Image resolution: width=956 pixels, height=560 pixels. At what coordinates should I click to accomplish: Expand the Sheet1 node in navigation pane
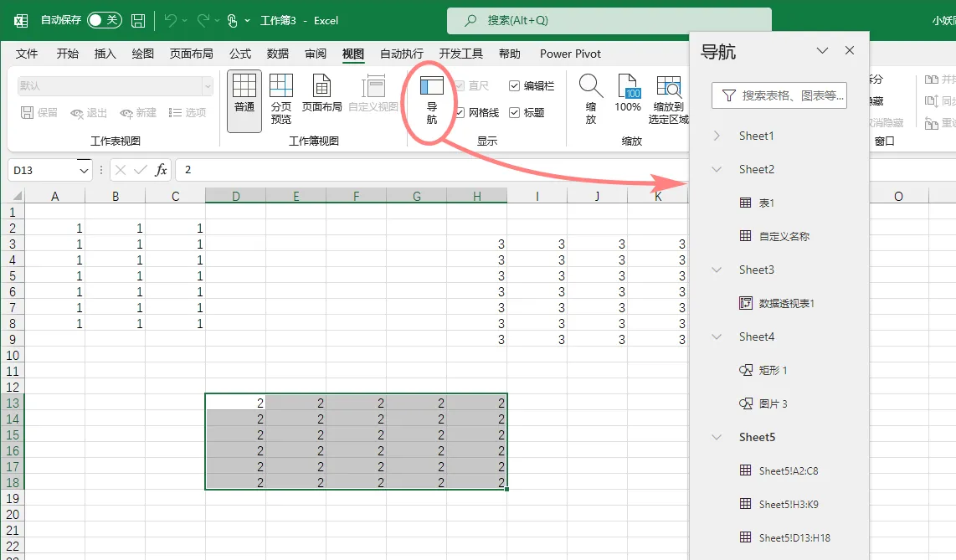[x=717, y=136]
